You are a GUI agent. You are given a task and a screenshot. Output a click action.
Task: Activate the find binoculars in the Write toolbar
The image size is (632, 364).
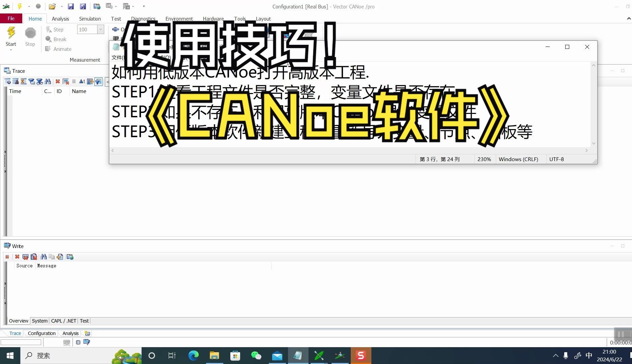click(x=44, y=257)
